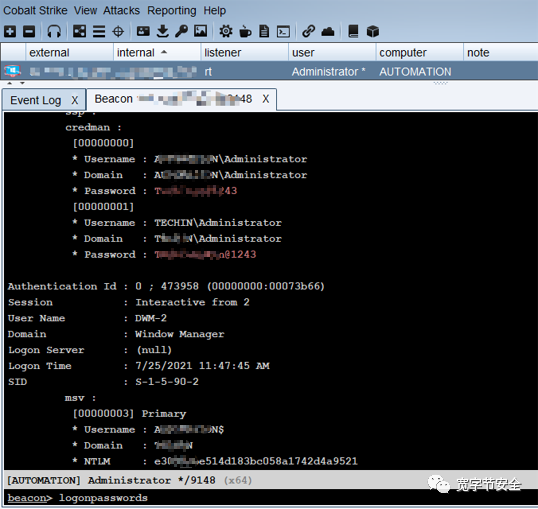Viewport: 538px width, 509px height.
Task: Click the NTLM hash value line
Action: pos(215,461)
